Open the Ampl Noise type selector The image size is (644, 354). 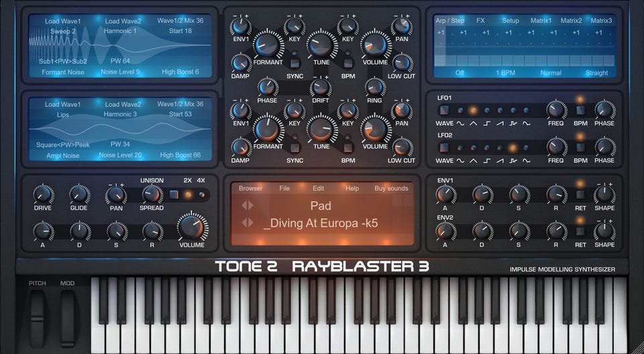tap(63, 156)
